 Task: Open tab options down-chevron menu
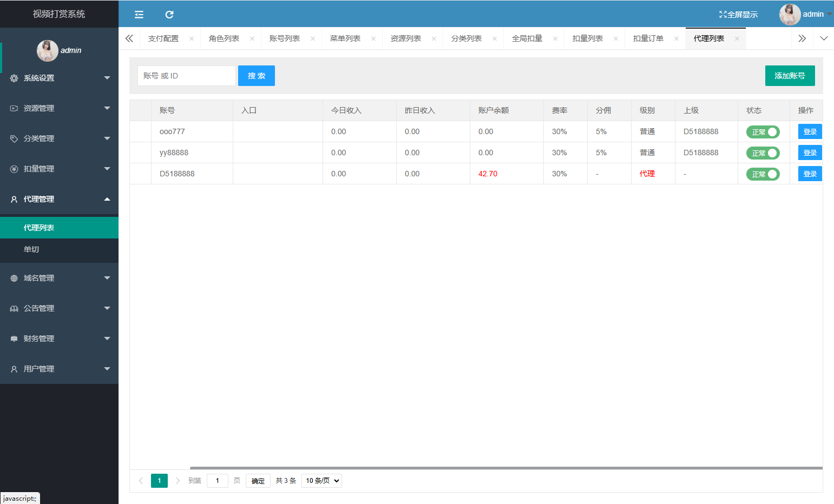pyautogui.click(x=824, y=38)
